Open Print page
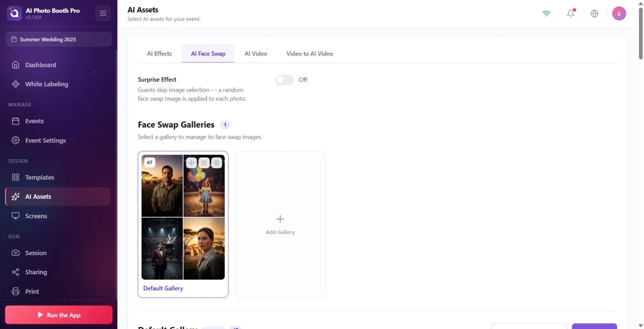Image resolution: width=644 pixels, height=329 pixels. point(58,292)
